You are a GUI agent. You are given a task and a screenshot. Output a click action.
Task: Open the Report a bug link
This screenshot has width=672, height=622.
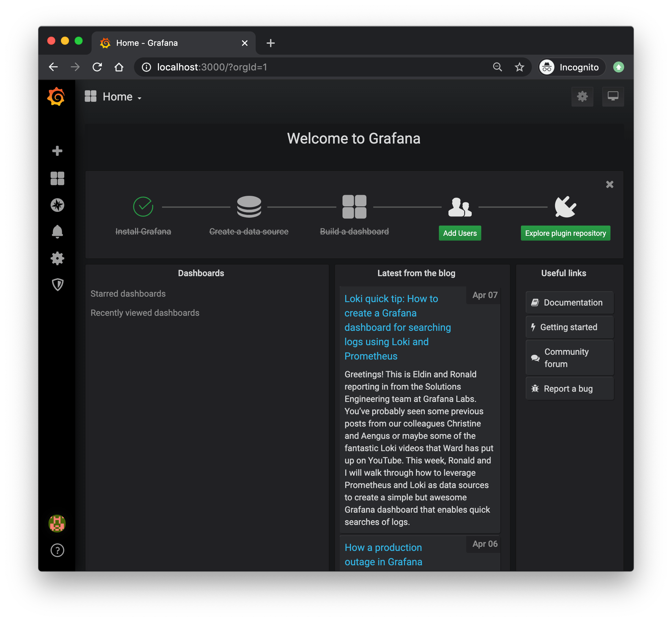(570, 389)
